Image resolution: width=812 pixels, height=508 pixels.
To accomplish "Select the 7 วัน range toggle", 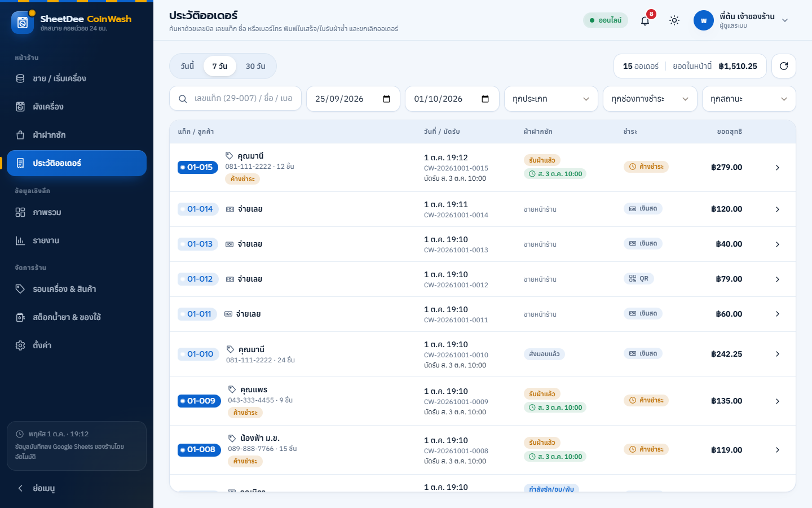I will (x=220, y=66).
